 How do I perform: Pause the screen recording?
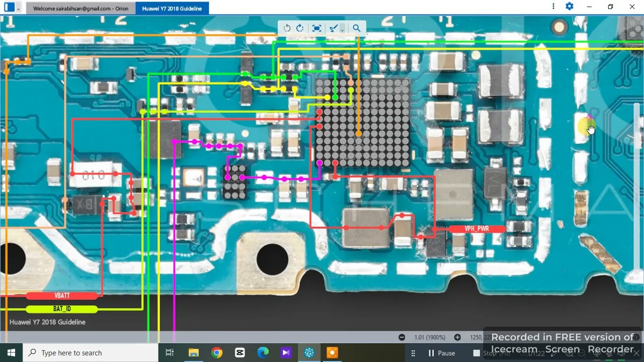click(x=441, y=353)
